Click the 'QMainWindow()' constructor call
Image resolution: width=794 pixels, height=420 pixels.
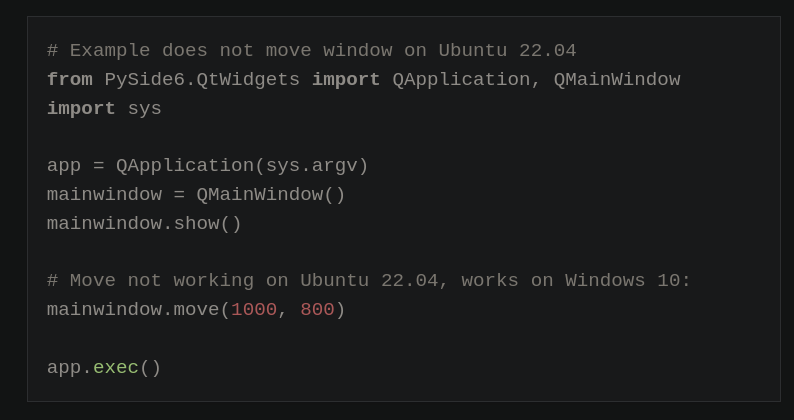point(270,195)
